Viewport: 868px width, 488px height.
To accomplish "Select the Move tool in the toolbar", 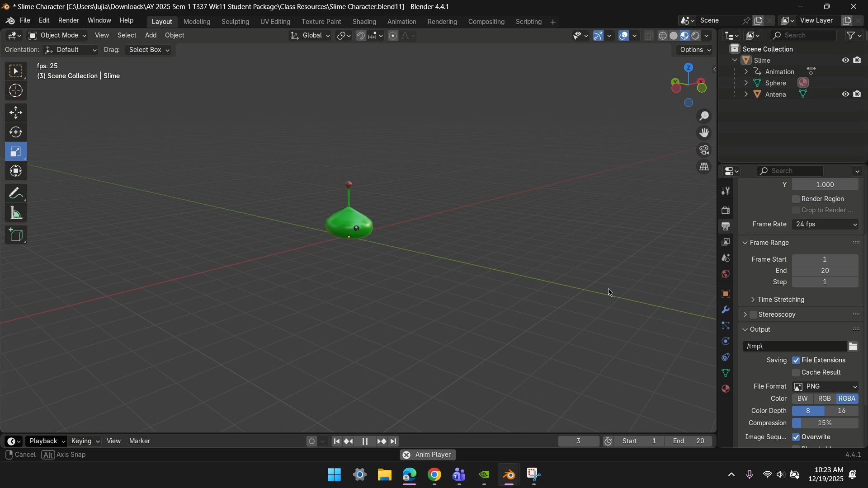I will pyautogui.click(x=16, y=113).
